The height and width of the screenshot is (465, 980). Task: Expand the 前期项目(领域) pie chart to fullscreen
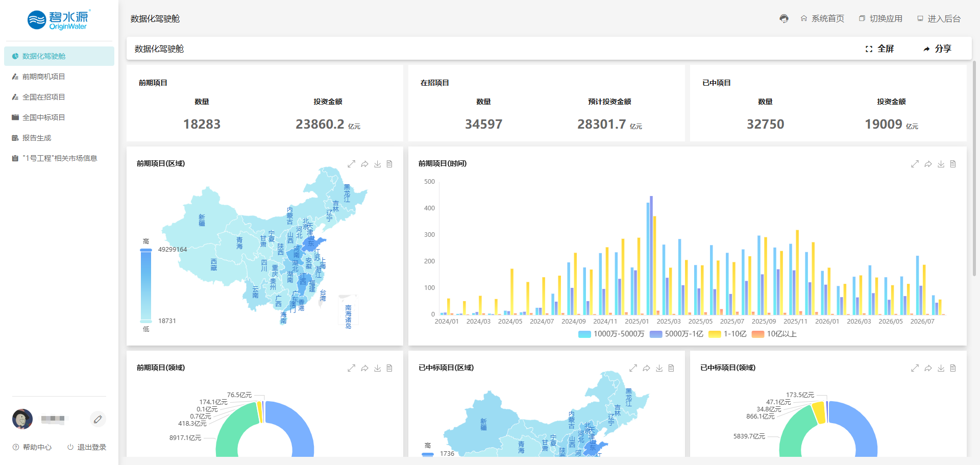(351, 368)
